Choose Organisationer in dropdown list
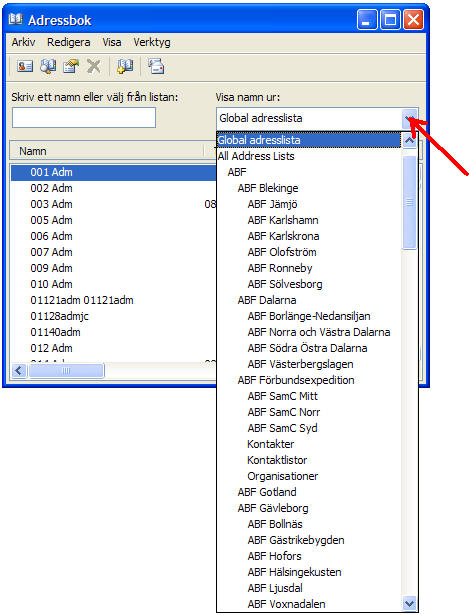This screenshot has height=615, width=470. tap(309, 476)
